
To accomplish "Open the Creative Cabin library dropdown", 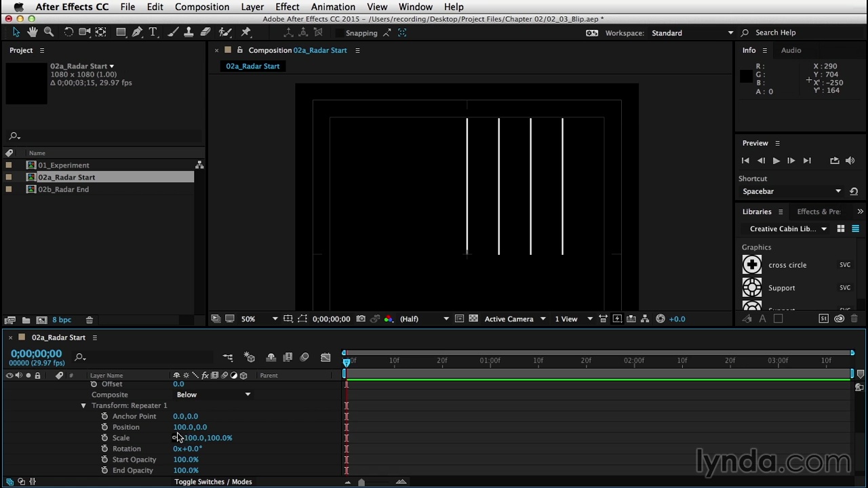I will pos(788,229).
